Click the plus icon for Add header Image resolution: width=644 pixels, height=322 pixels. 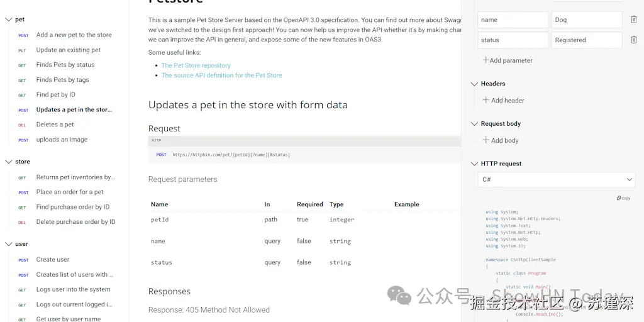[x=486, y=100]
